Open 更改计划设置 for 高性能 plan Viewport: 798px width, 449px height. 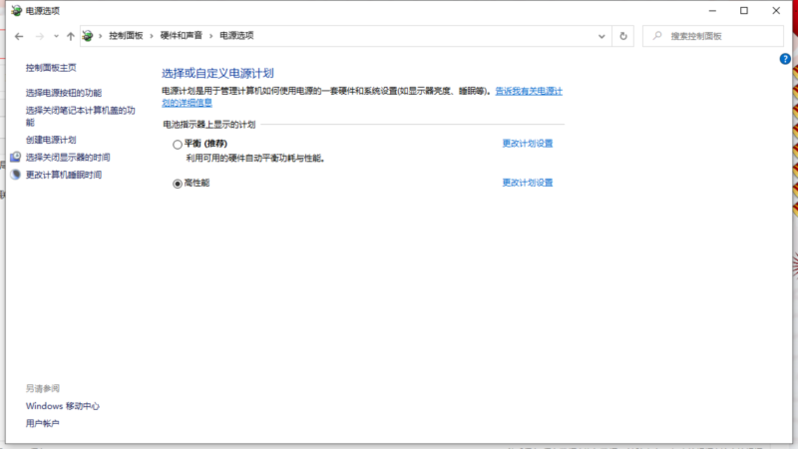point(527,183)
